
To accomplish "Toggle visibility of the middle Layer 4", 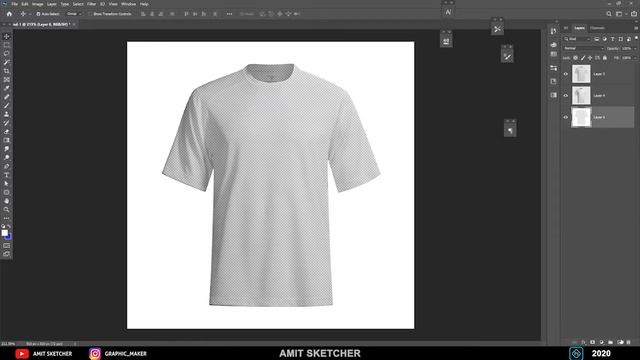I will [x=566, y=96].
